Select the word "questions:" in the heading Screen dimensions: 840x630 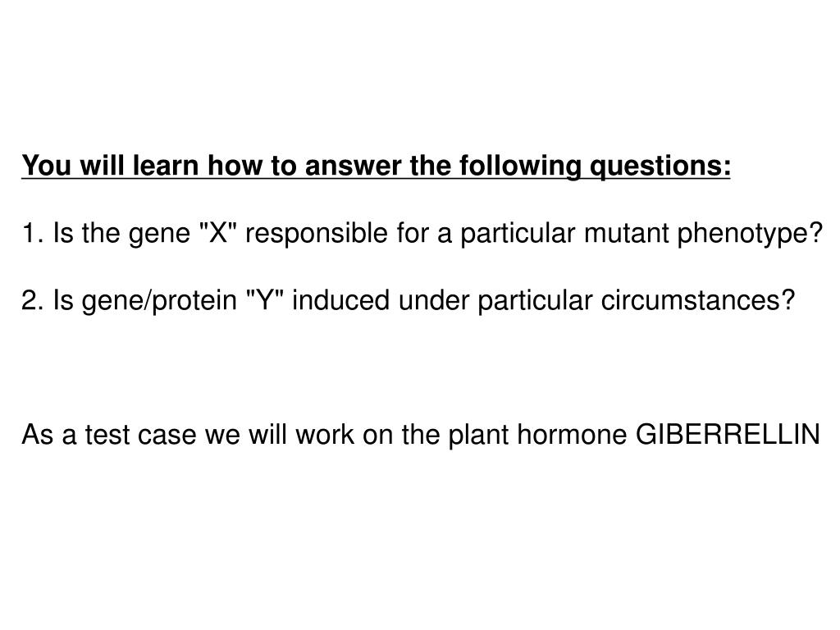click(660, 167)
